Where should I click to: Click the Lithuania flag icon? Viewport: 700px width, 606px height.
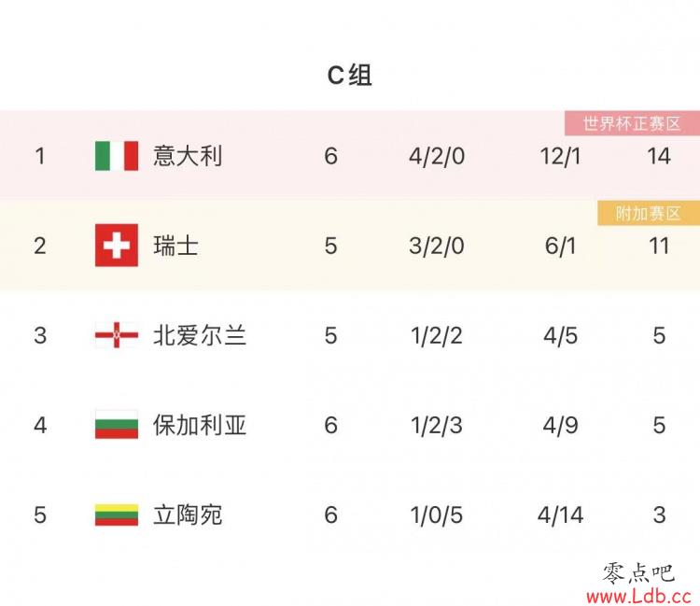coord(117,514)
